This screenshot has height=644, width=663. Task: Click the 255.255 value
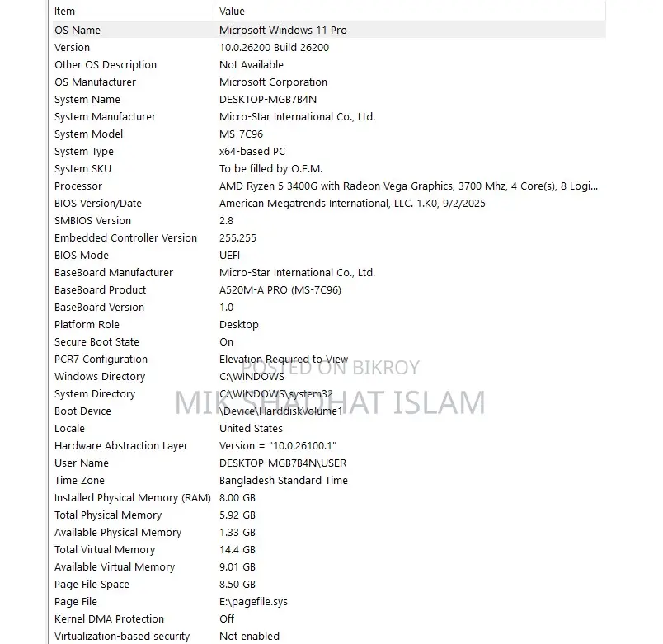[x=237, y=238]
